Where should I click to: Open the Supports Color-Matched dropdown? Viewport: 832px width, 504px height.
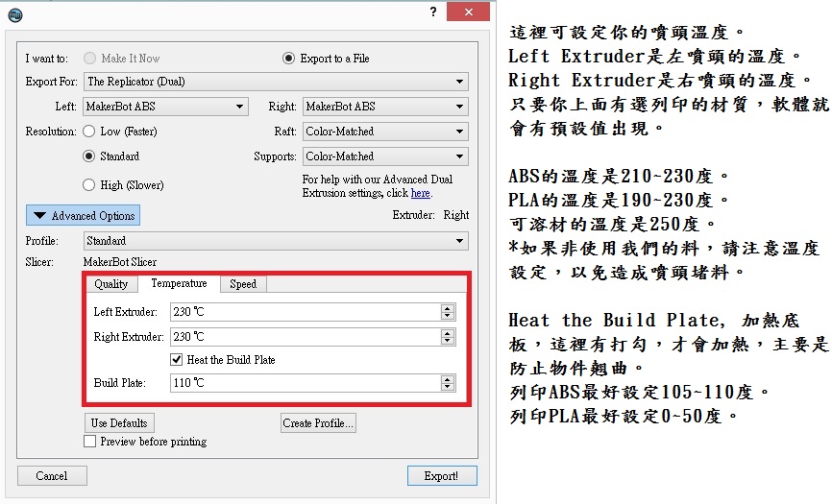(x=386, y=156)
